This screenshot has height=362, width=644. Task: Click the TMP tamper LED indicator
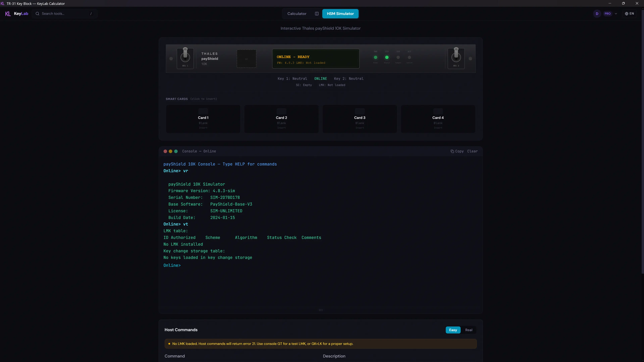(398, 57)
